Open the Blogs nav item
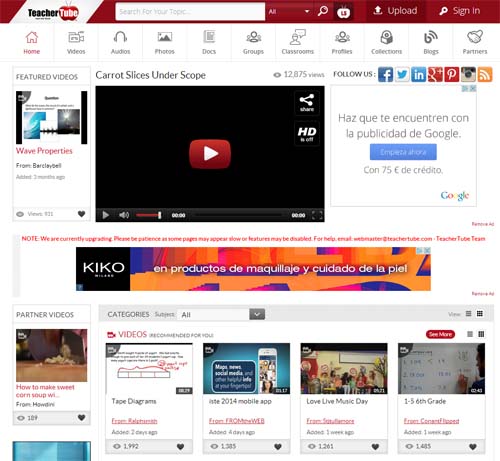500x461 pixels. pos(431,42)
